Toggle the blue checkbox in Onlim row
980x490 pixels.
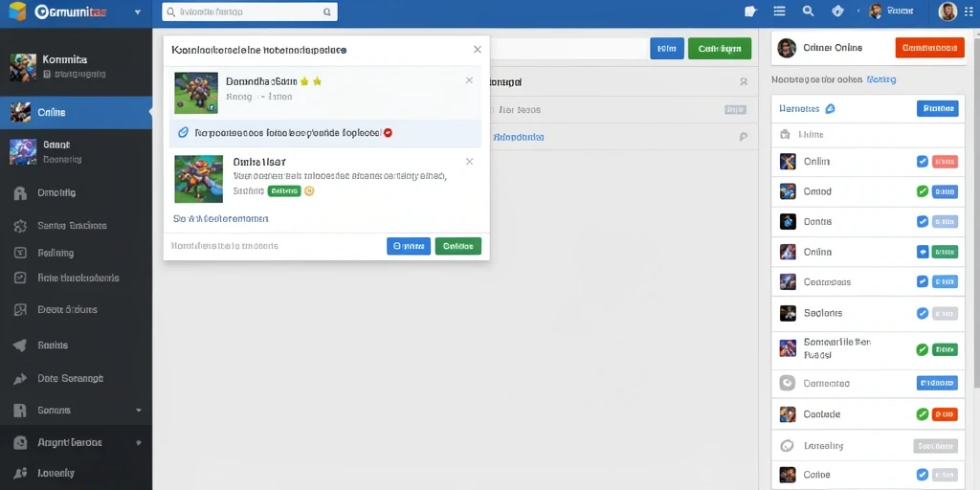(922, 161)
